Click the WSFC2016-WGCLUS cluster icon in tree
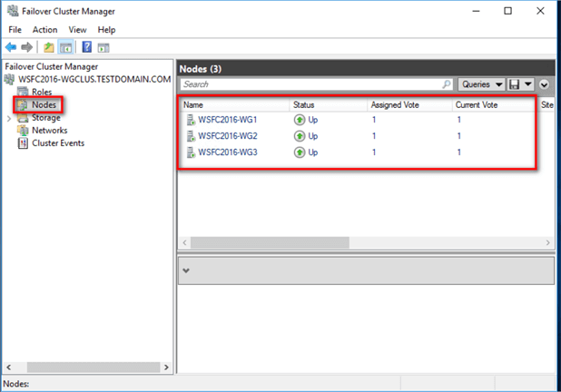561x392 pixels. coord(10,79)
